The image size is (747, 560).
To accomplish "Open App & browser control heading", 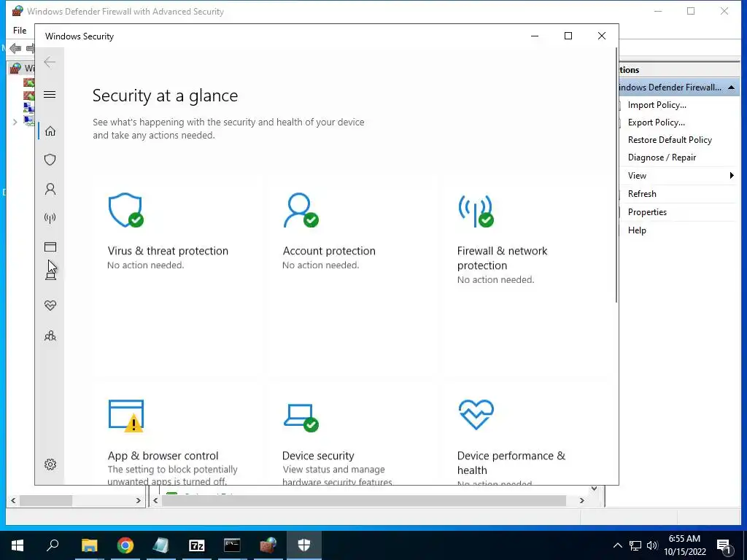I will pyautogui.click(x=163, y=456).
